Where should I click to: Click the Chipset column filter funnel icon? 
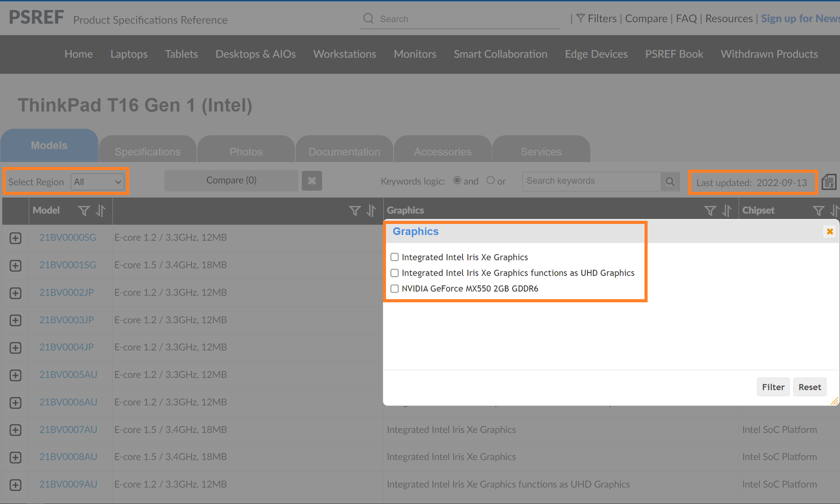(818, 211)
